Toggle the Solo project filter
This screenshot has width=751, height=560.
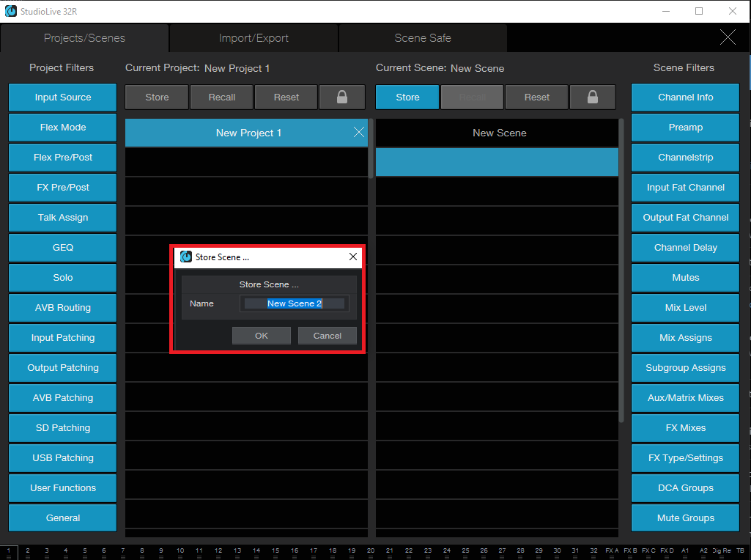[63, 278]
